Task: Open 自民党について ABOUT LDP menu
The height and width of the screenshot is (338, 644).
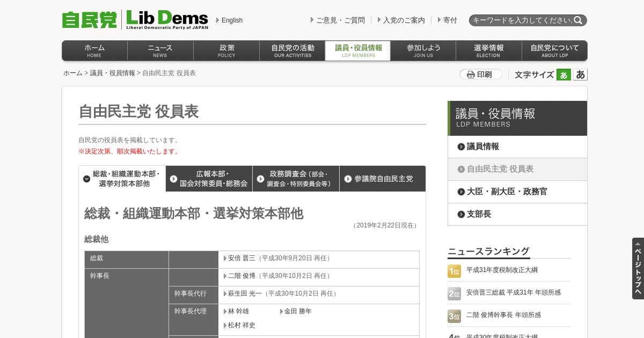Action: 554,50
